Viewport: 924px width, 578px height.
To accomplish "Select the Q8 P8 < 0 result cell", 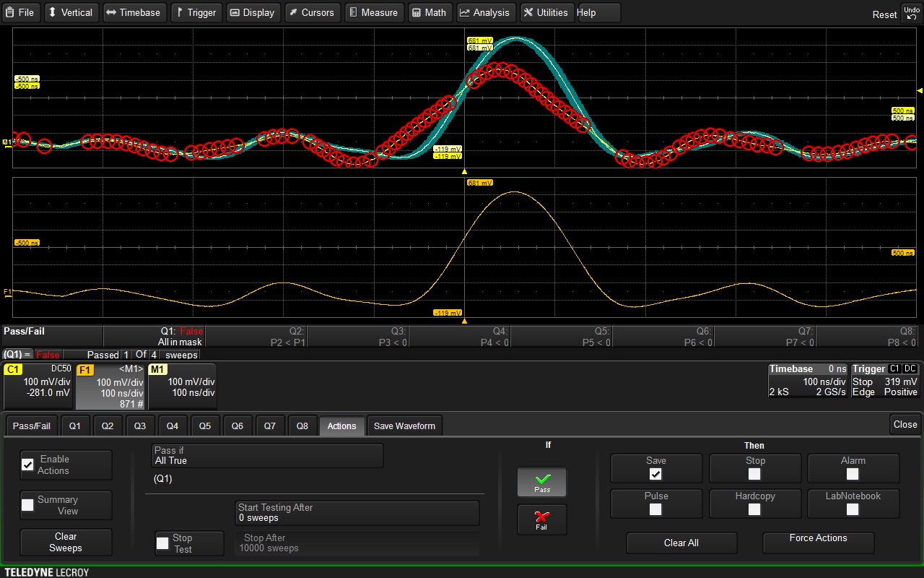I will [x=867, y=336].
